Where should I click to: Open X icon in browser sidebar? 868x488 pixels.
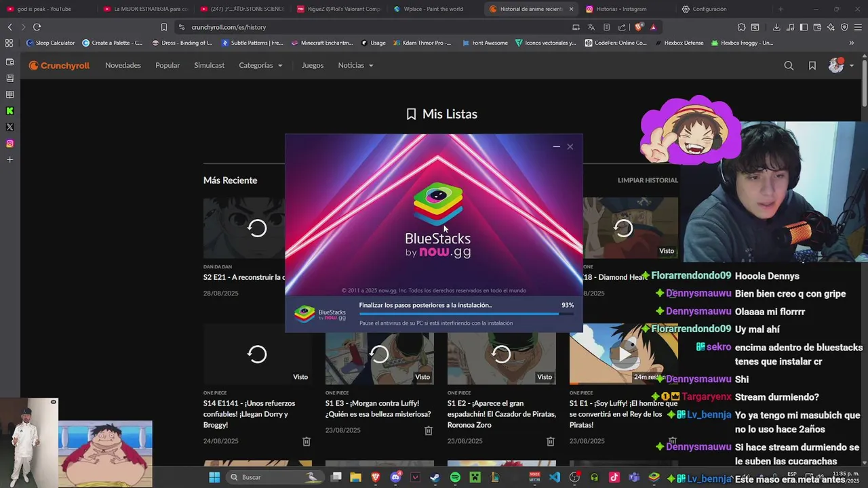(9, 127)
